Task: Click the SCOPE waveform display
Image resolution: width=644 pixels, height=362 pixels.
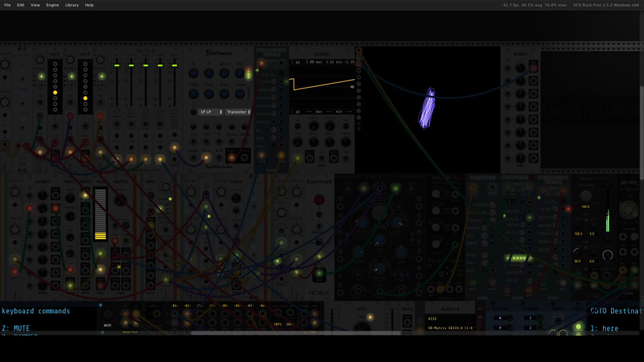Action: pos(322,86)
